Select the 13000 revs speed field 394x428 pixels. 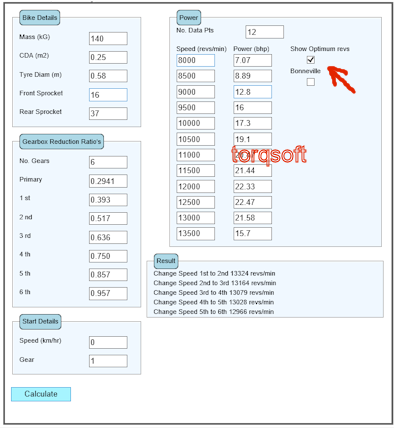(195, 218)
